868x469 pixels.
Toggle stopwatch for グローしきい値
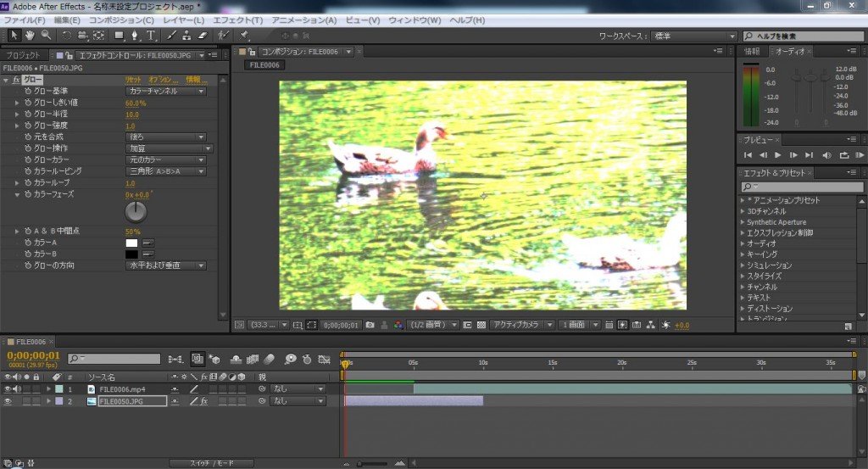pos(28,103)
